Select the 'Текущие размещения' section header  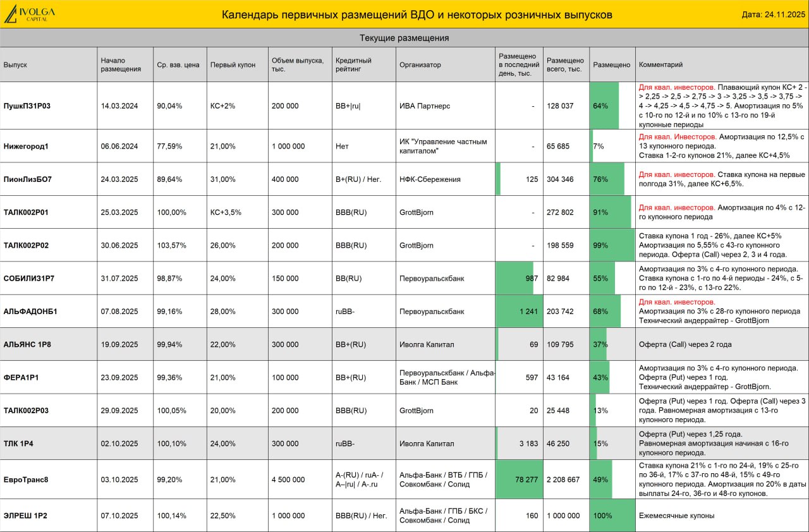(x=404, y=38)
